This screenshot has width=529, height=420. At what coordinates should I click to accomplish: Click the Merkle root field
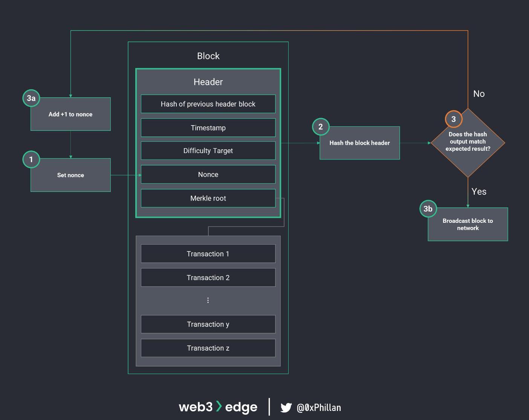point(208,198)
